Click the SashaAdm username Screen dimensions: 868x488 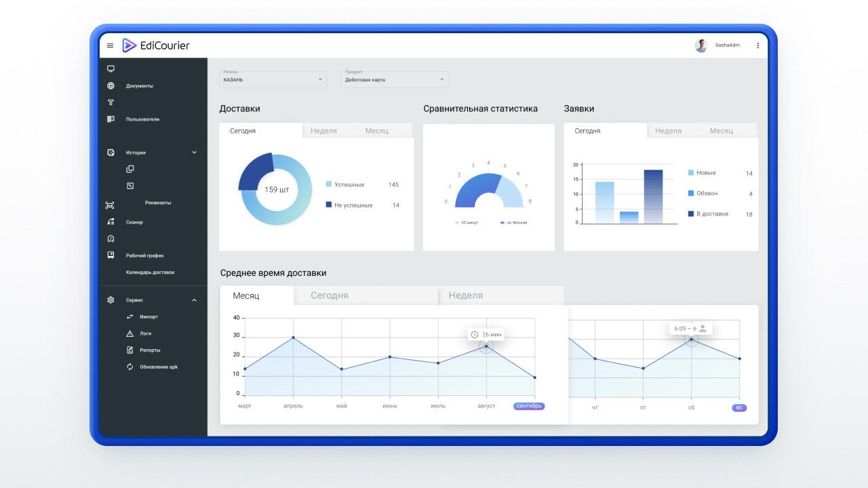[728, 45]
